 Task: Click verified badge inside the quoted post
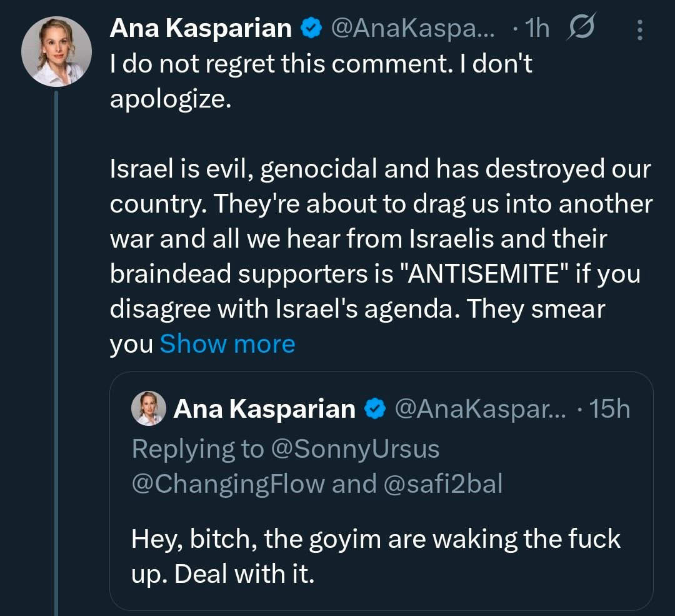[374, 409]
